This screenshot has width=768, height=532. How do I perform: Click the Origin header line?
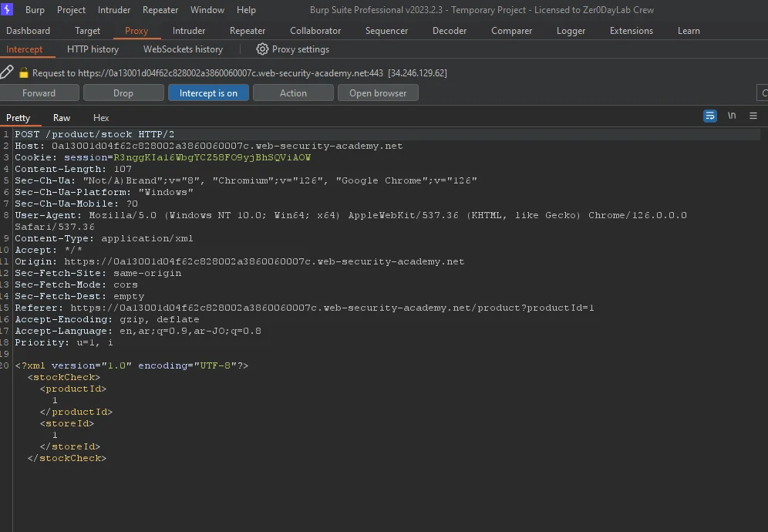click(240, 261)
